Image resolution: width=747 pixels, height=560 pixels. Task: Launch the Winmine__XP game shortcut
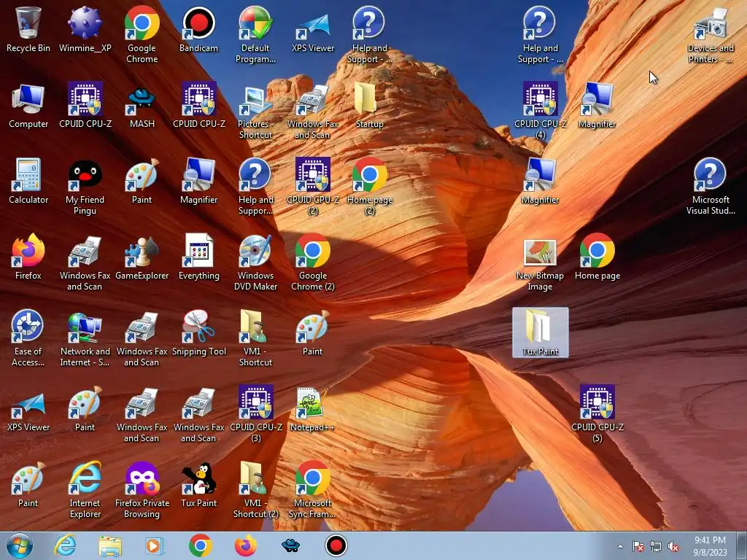(x=85, y=29)
